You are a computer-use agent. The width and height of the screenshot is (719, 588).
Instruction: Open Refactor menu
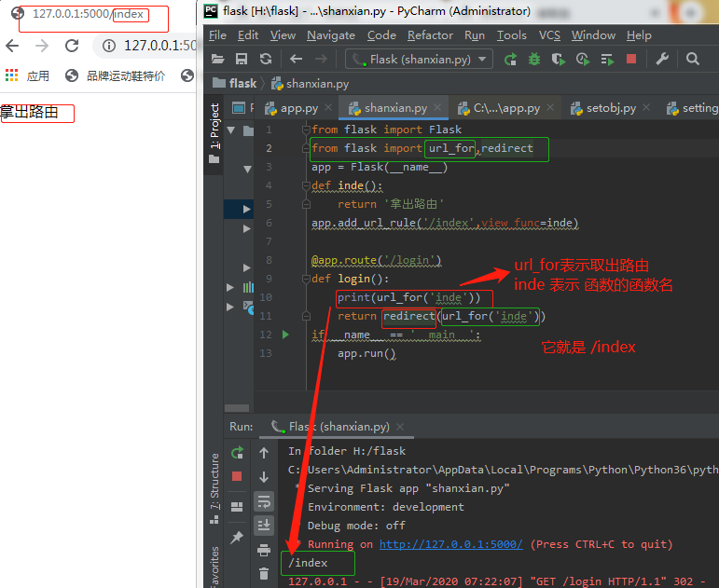[x=430, y=35]
